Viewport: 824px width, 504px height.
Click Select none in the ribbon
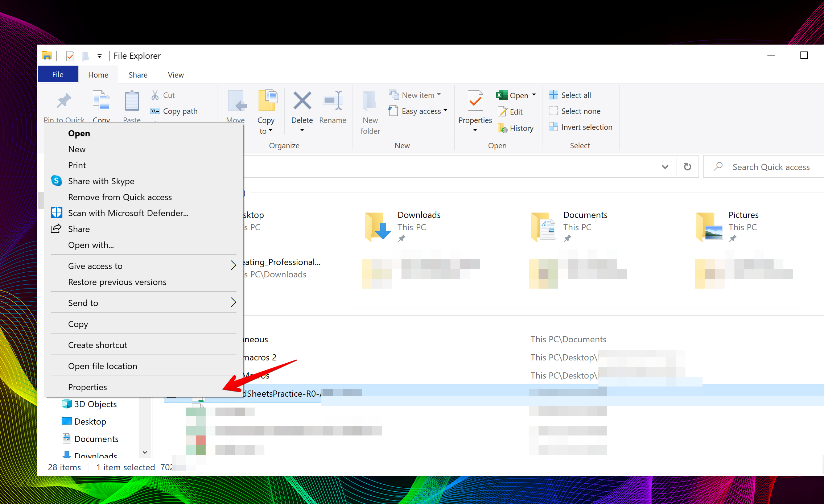point(580,111)
